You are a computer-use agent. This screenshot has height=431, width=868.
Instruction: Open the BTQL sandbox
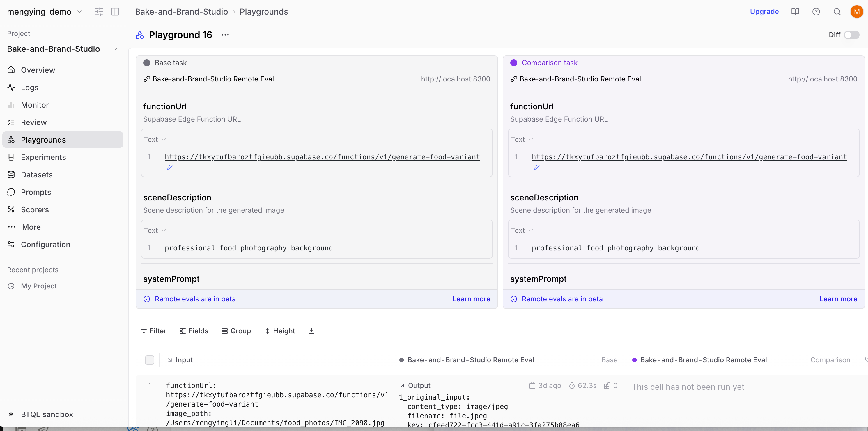47,414
